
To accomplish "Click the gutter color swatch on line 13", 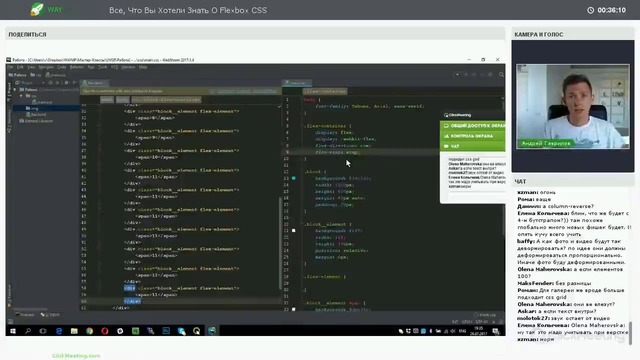I will click(x=293, y=178).
